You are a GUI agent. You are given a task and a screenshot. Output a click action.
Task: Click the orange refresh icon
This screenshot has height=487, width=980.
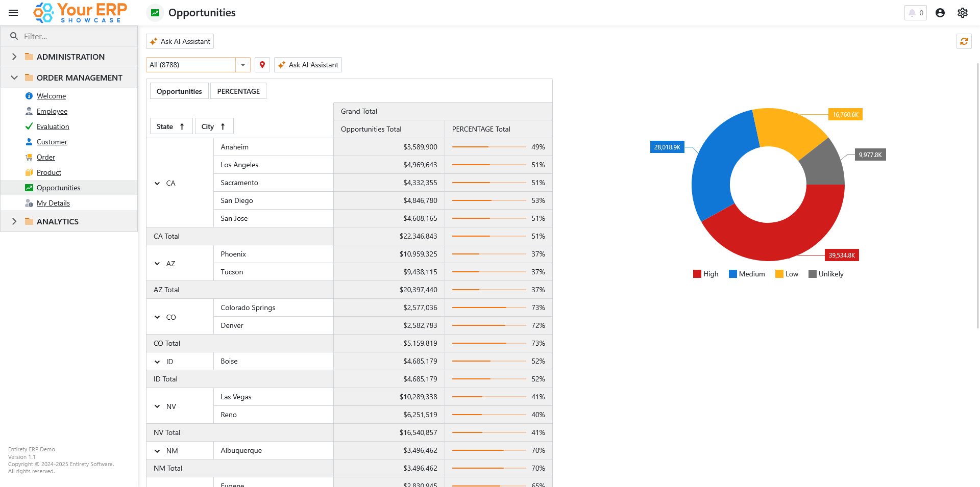964,41
